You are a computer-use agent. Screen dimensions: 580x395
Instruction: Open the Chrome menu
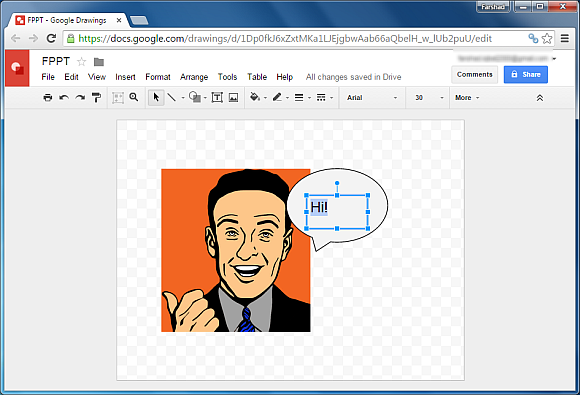tap(564, 38)
